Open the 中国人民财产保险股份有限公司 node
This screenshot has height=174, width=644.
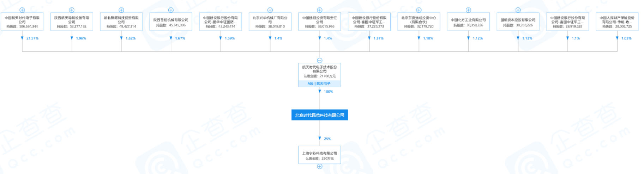(617, 22)
